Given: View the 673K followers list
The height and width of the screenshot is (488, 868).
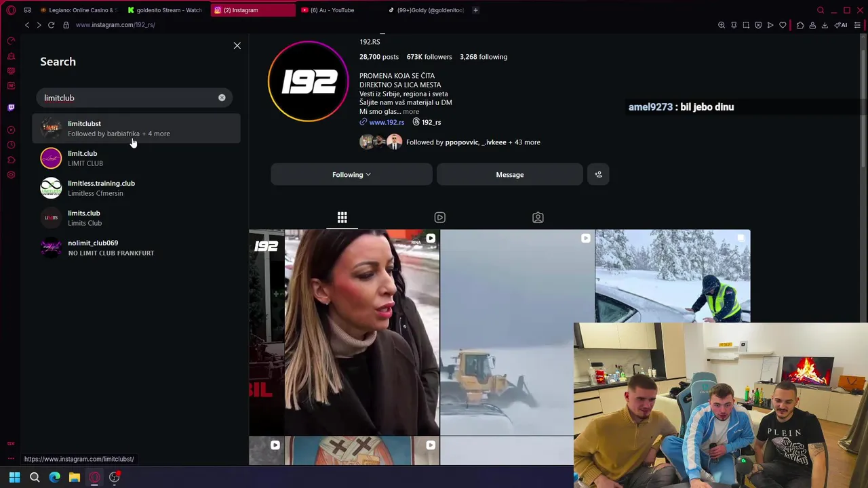Looking at the screenshot, I should pyautogui.click(x=429, y=57).
